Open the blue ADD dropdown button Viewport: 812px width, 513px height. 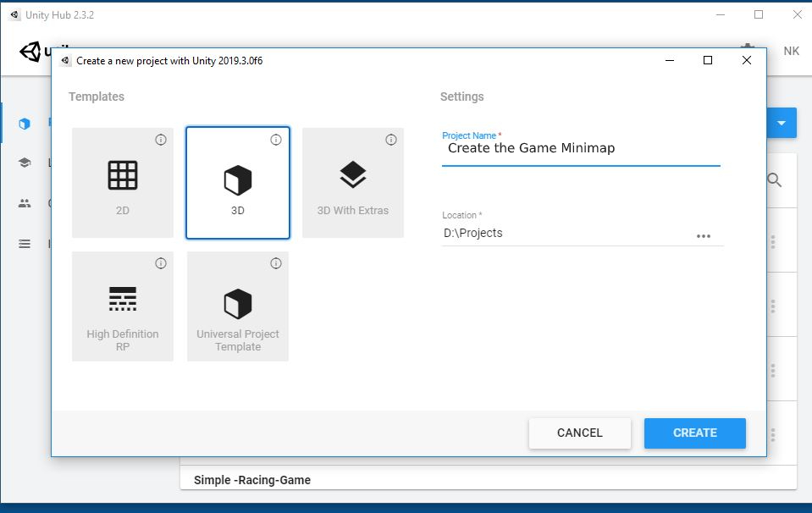[781, 122]
